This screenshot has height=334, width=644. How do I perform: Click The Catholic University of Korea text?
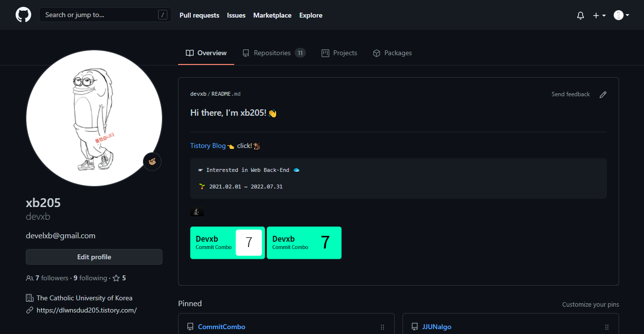(84, 298)
